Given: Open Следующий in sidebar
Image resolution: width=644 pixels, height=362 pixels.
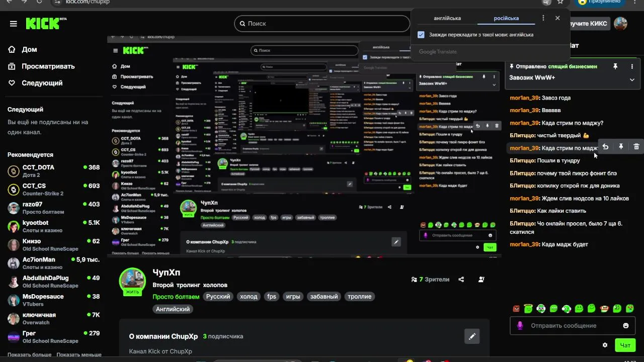Looking at the screenshot, I should pyautogui.click(x=42, y=83).
